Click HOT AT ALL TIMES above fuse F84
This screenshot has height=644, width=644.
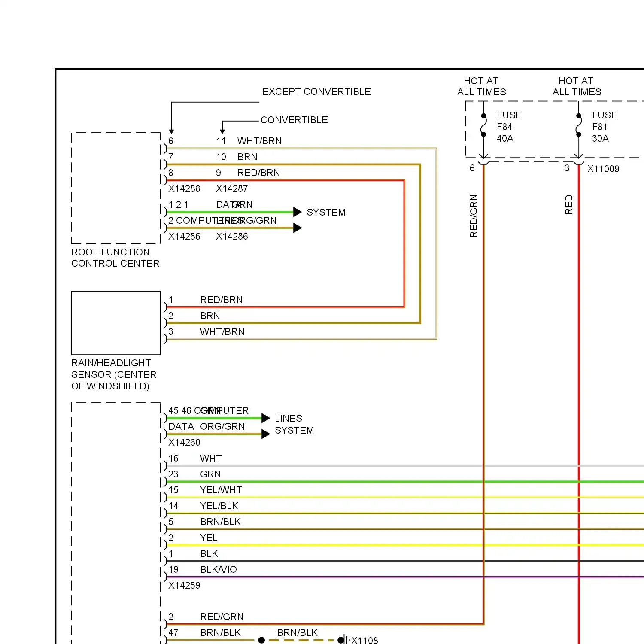(x=481, y=86)
